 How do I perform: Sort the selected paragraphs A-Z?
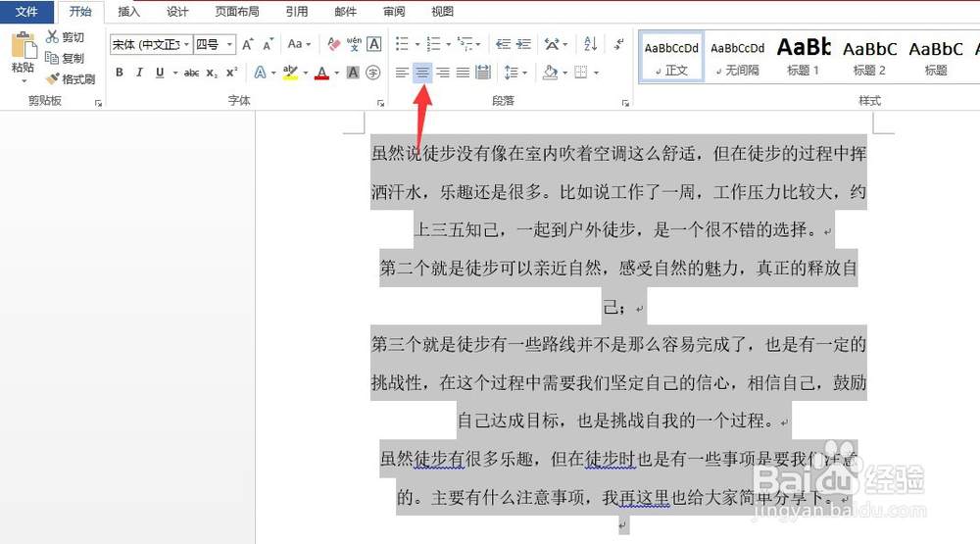[590, 44]
